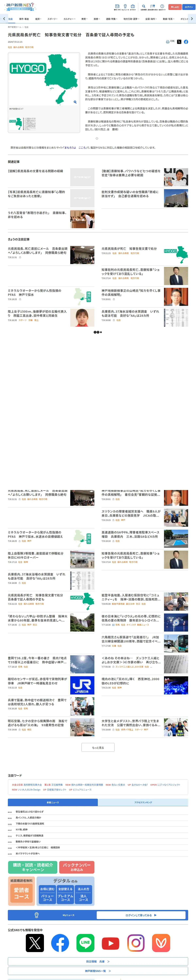The width and height of the screenshot is (196, 980).
Task: Click the carousel pagination dots
Action: tap(98, 332)
